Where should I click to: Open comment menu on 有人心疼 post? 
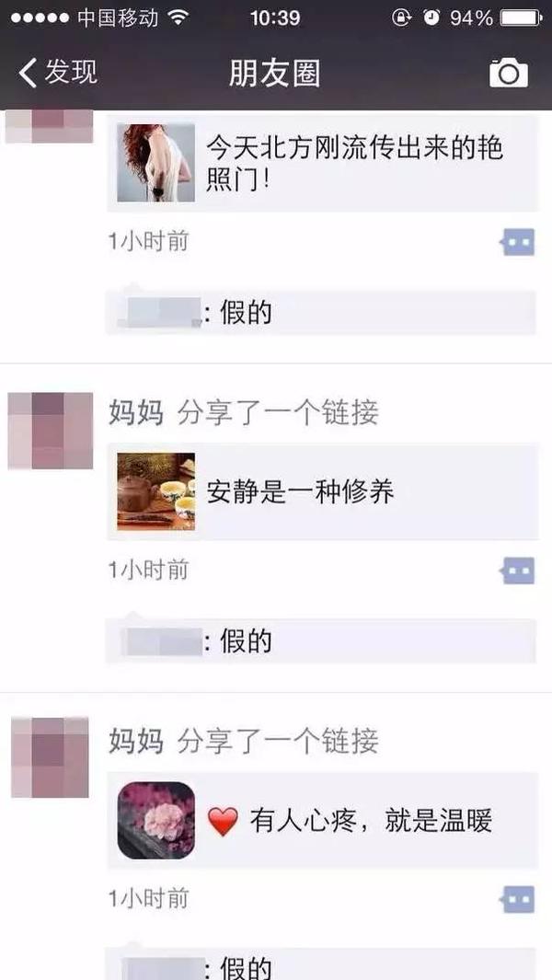pyautogui.click(x=518, y=899)
